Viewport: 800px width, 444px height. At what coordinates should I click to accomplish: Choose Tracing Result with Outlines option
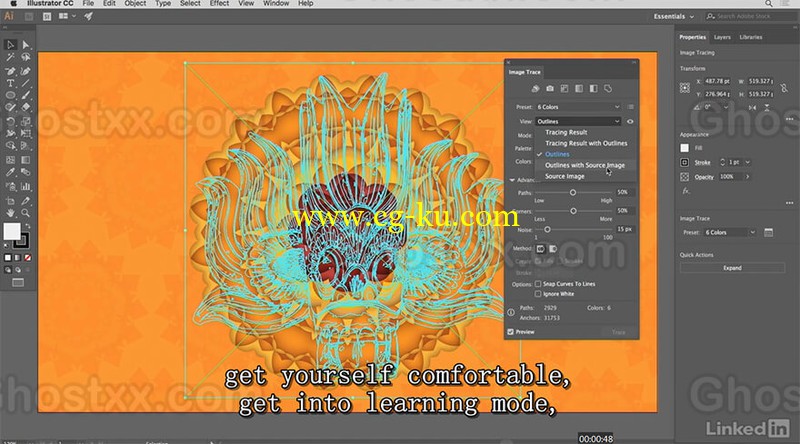[x=586, y=143]
